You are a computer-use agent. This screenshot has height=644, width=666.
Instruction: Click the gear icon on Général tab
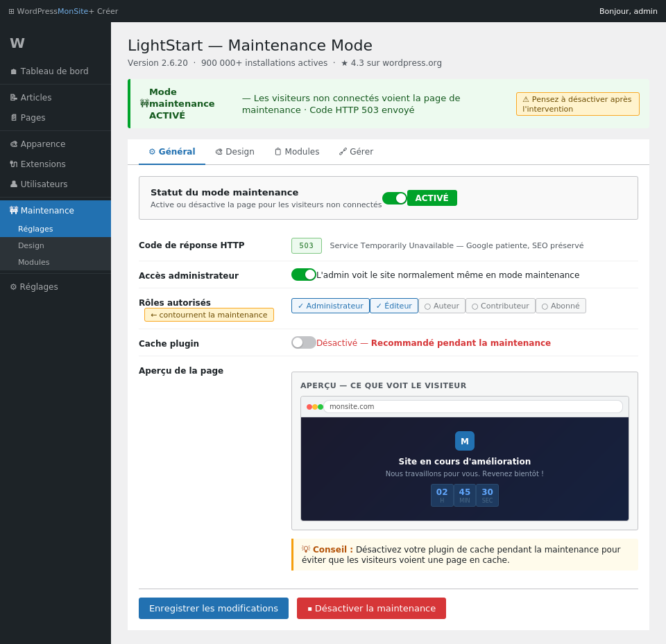click(152, 152)
